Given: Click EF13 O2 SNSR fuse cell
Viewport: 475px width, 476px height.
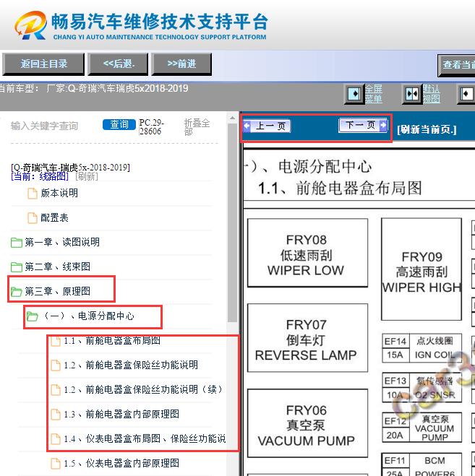Looking at the screenshot, I should 421,388.
